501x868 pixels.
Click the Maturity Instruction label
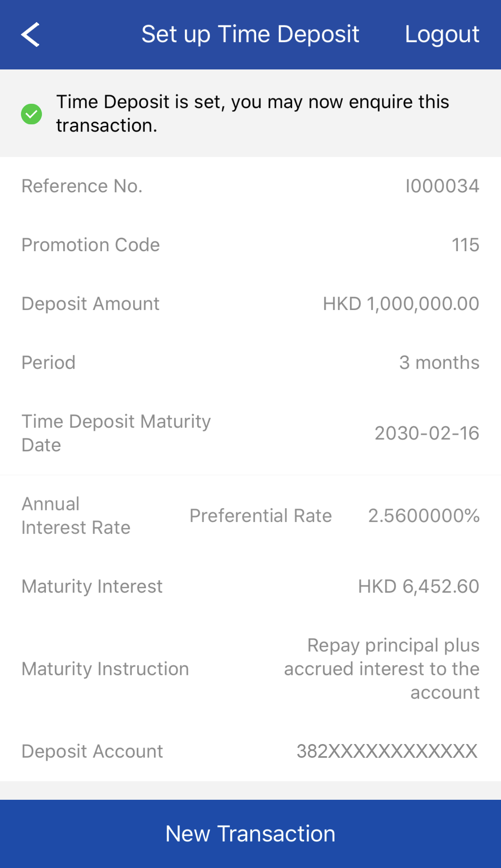click(x=105, y=669)
